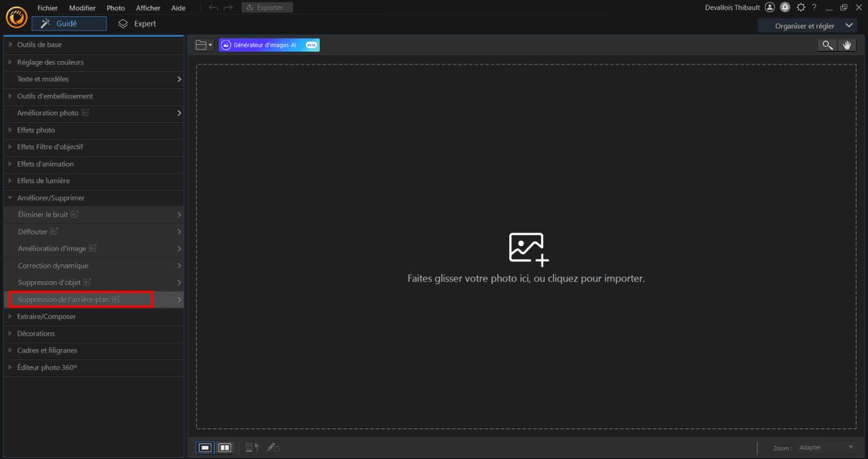Select the magnifier zoom tool
This screenshot has height=459, width=868.
click(827, 45)
